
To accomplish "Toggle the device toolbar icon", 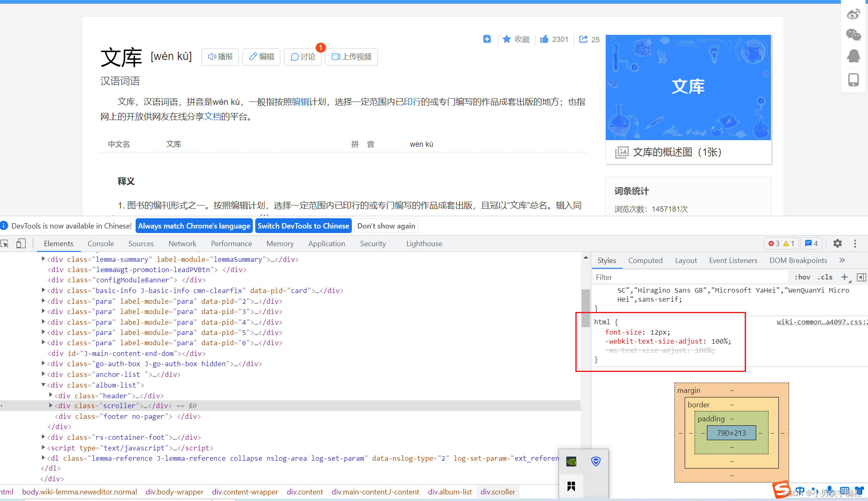I will coord(21,244).
